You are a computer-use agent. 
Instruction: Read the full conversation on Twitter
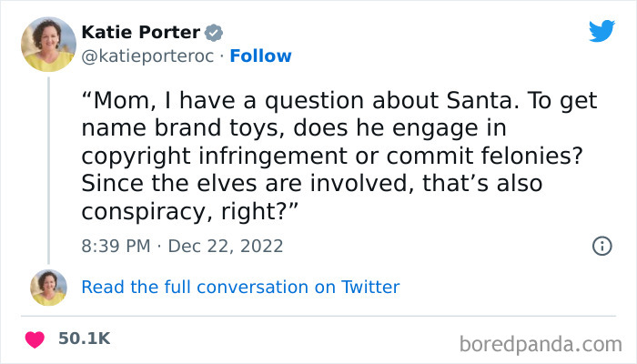(x=240, y=288)
